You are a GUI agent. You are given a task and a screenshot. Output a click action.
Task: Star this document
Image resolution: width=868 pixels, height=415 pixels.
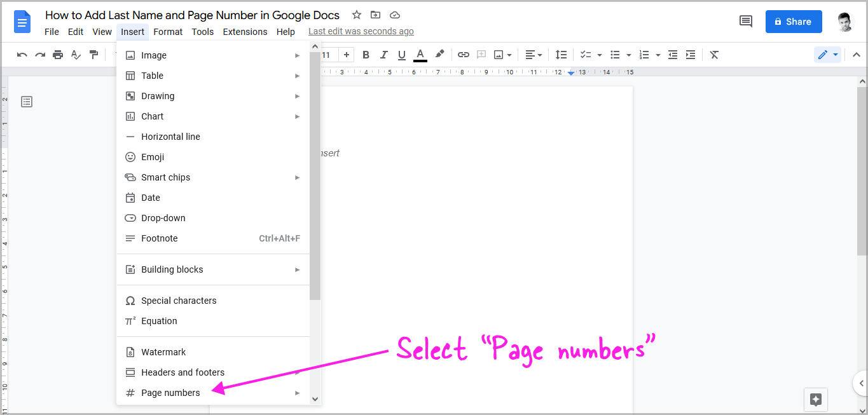coord(356,15)
